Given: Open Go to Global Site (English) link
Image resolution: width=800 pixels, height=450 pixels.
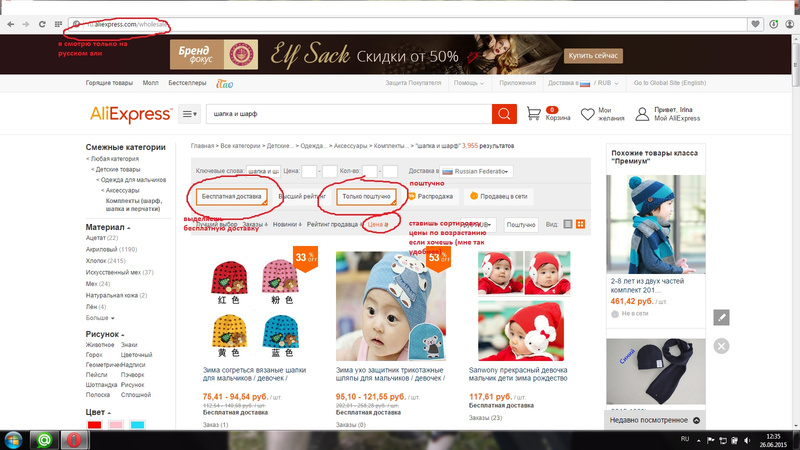Looking at the screenshot, I should click(670, 83).
